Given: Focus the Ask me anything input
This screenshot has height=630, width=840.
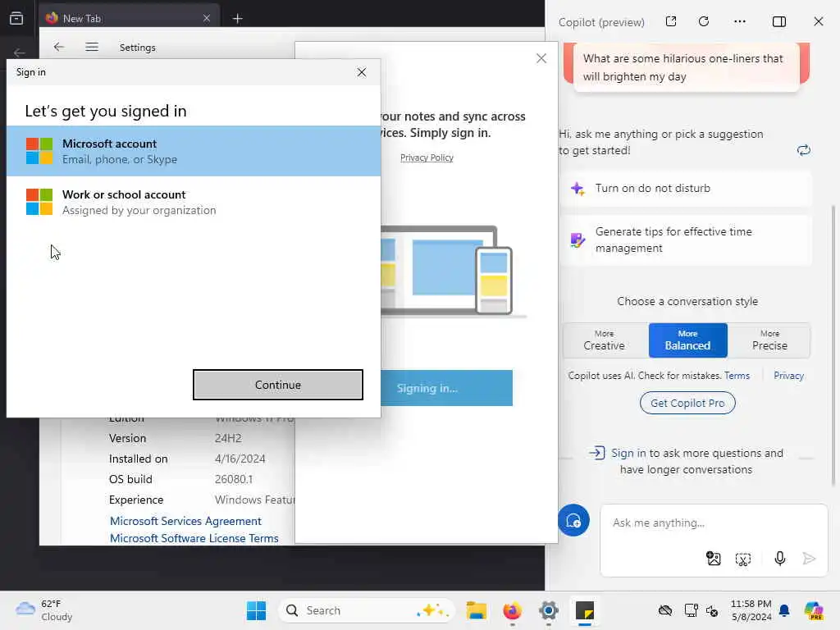Looking at the screenshot, I should click(713, 523).
